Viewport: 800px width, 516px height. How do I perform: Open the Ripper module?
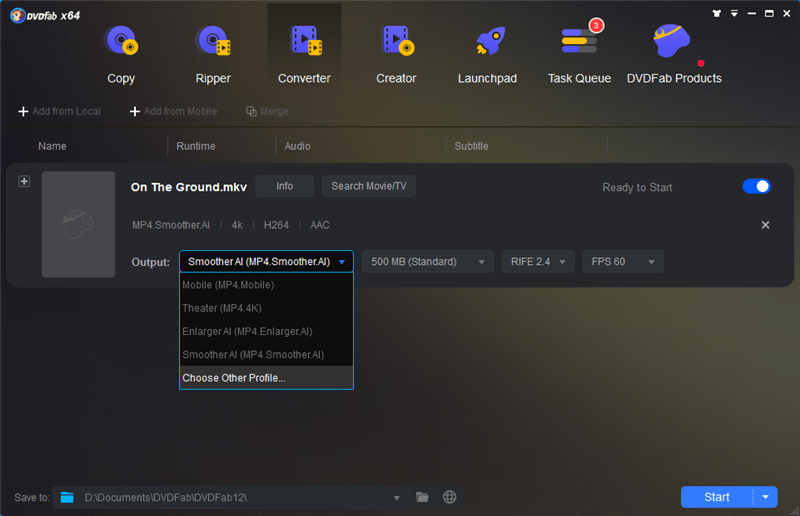pos(213,54)
